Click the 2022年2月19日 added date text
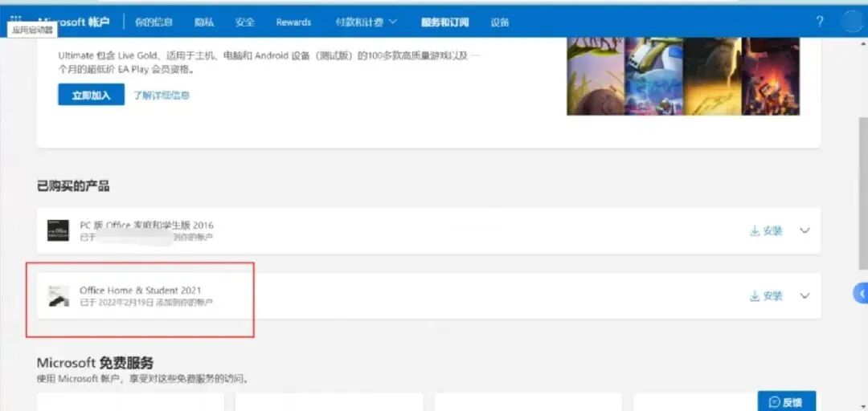 pyautogui.click(x=126, y=303)
